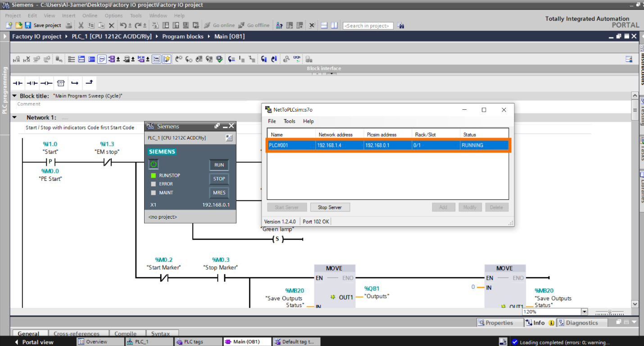
Task: Click the Open branch favorites icon
Action: (75, 83)
